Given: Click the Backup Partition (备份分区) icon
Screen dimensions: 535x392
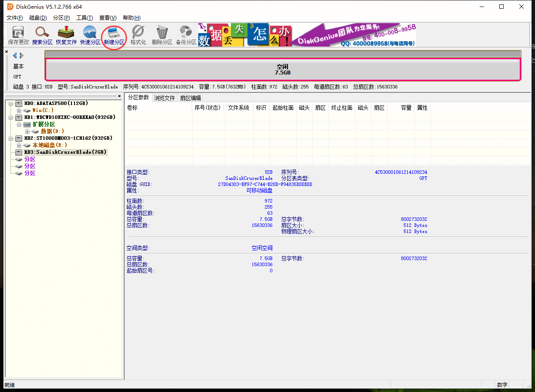Looking at the screenshot, I should [x=186, y=35].
